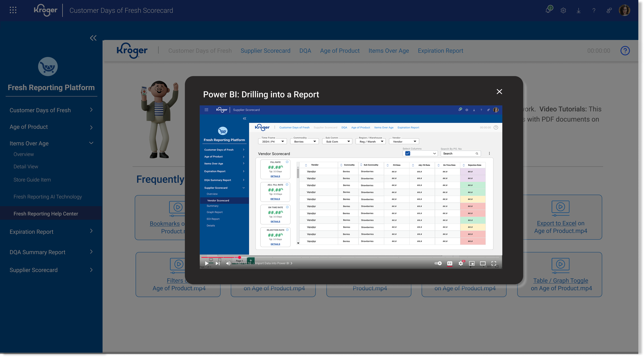
Task: Toggle closed captions on video
Action: click(x=450, y=263)
